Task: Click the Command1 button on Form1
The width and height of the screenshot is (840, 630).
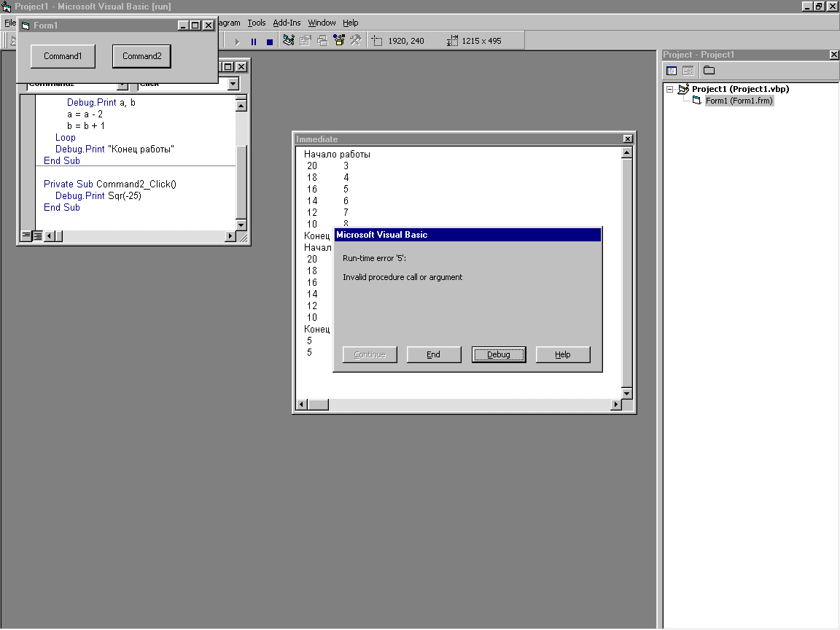Action: 63,56
